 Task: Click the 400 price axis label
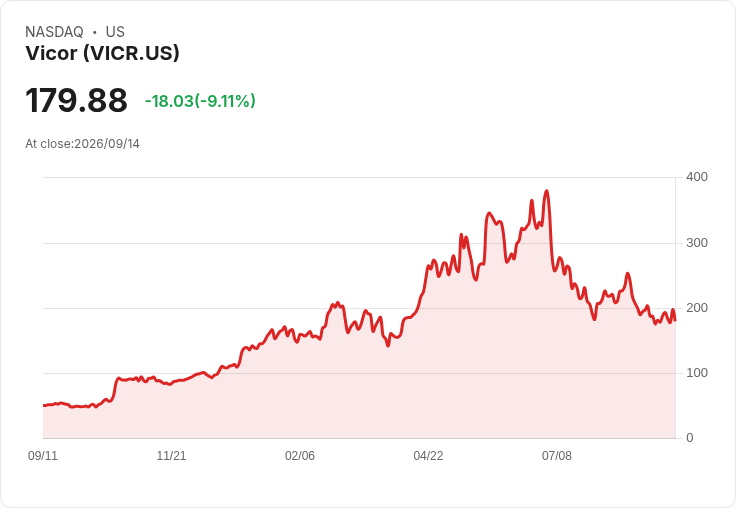coord(697,177)
